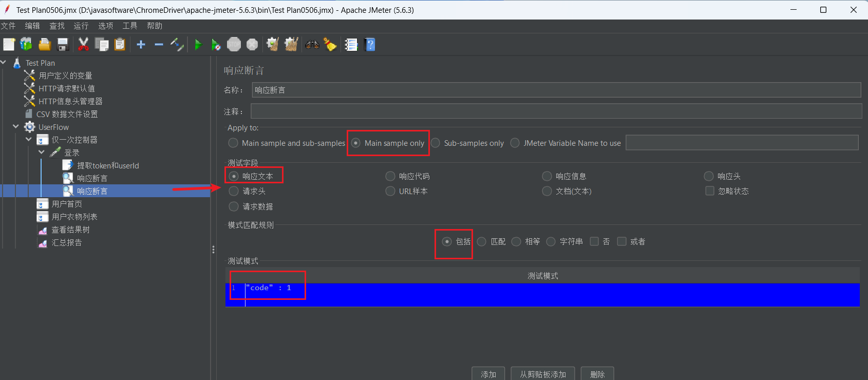Open the 工具 menu
The height and width of the screenshot is (380, 868).
point(130,26)
